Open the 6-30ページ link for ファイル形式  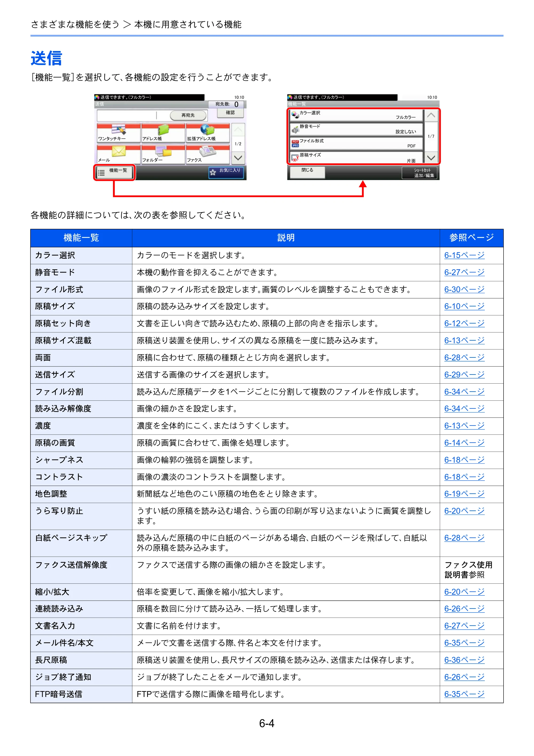tap(464, 289)
